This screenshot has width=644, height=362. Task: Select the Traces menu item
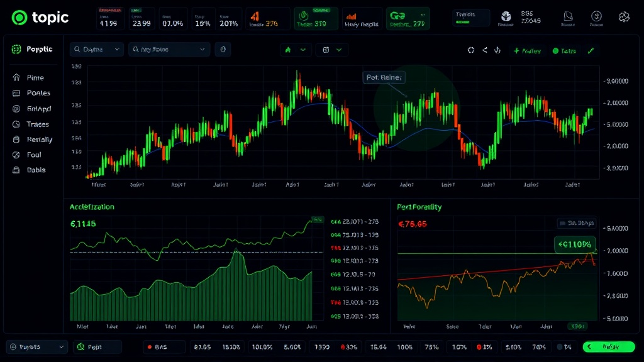tap(38, 124)
